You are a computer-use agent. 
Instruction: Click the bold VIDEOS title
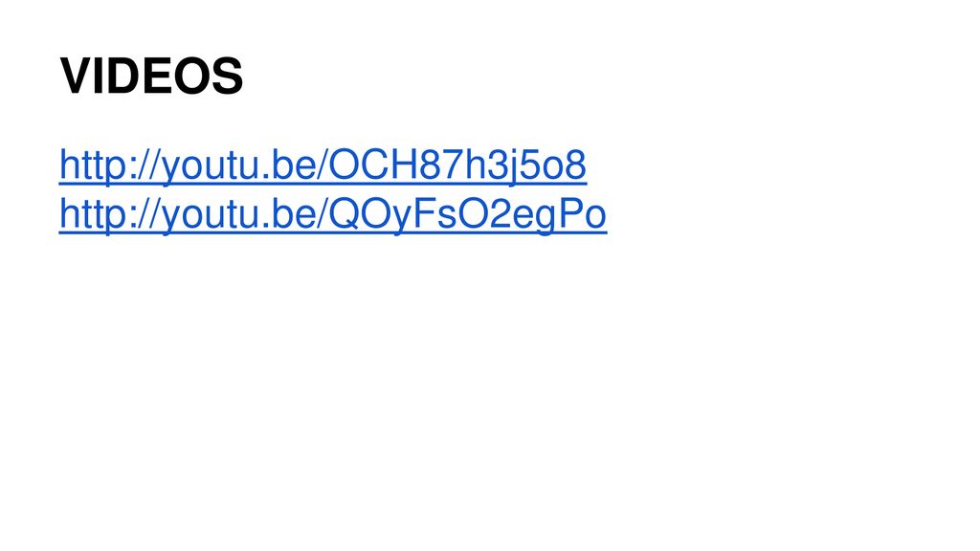(151, 77)
